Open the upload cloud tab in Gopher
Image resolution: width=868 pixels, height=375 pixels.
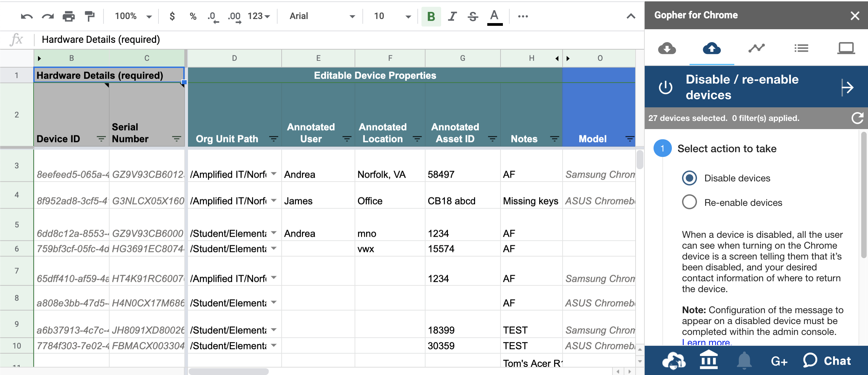[712, 48]
